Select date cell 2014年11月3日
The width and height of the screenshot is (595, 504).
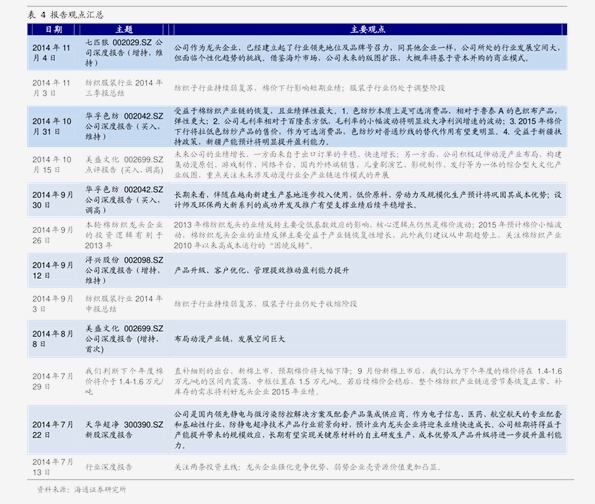tap(51, 88)
